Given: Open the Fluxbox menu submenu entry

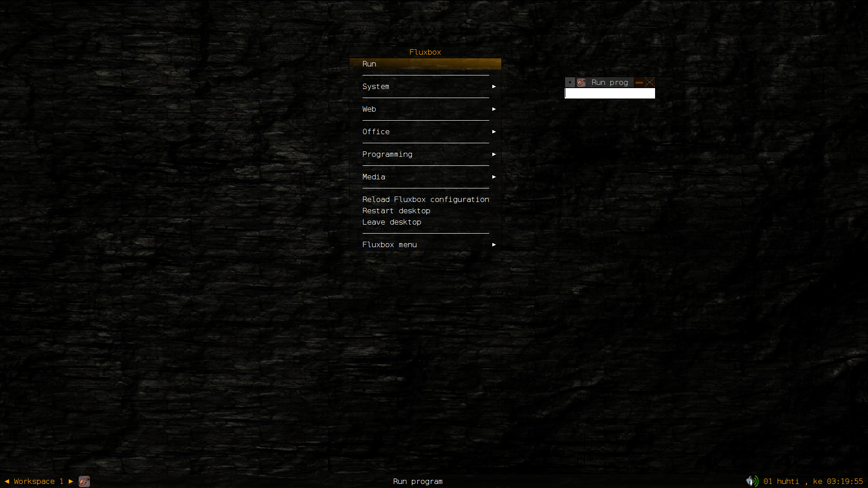Looking at the screenshot, I should click(425, 244).
